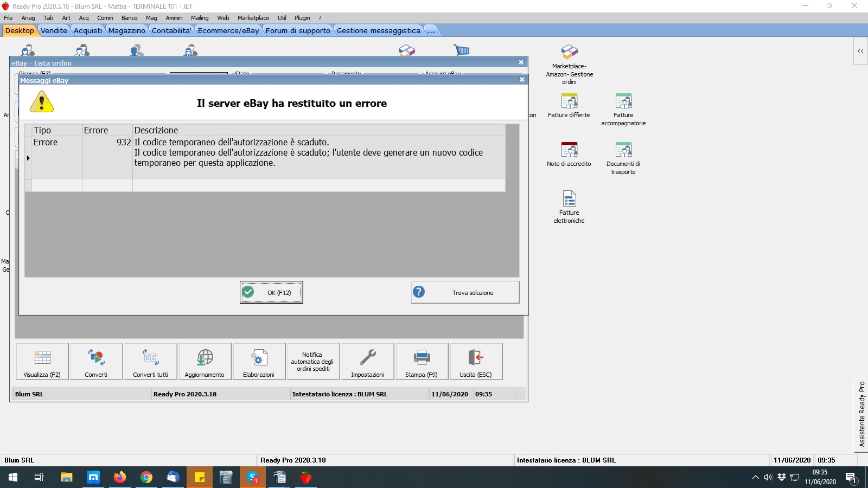Open the Banco menu

(129, 18)
